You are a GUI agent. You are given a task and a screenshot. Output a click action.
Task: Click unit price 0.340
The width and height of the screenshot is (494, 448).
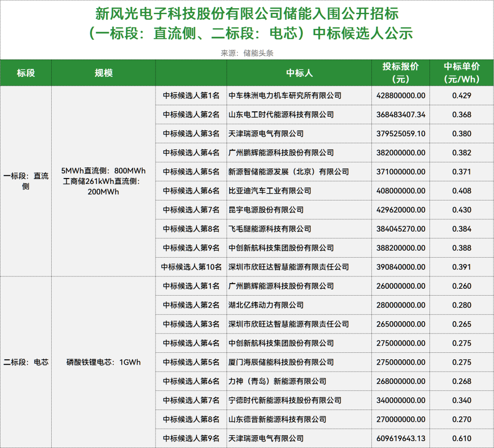coord(462,400)
